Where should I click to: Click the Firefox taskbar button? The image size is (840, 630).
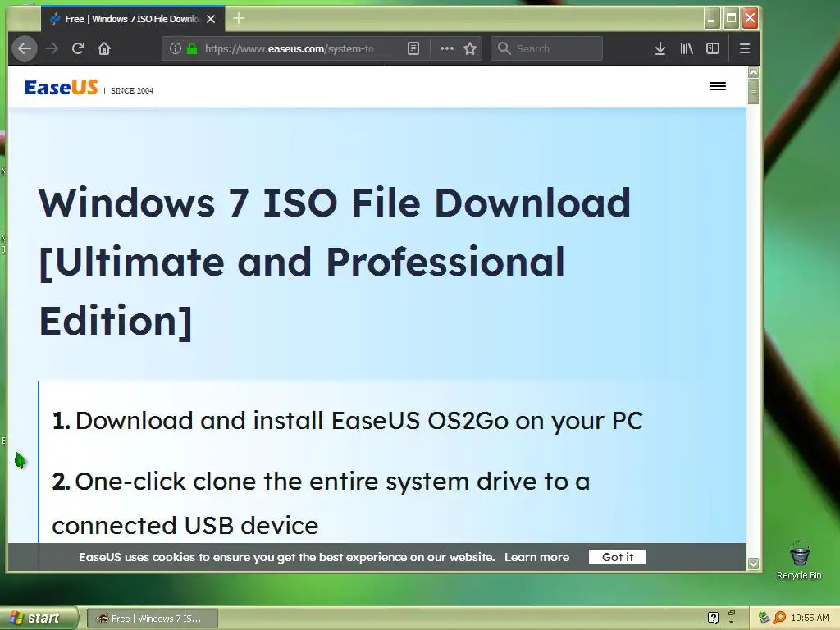[152, 619]
